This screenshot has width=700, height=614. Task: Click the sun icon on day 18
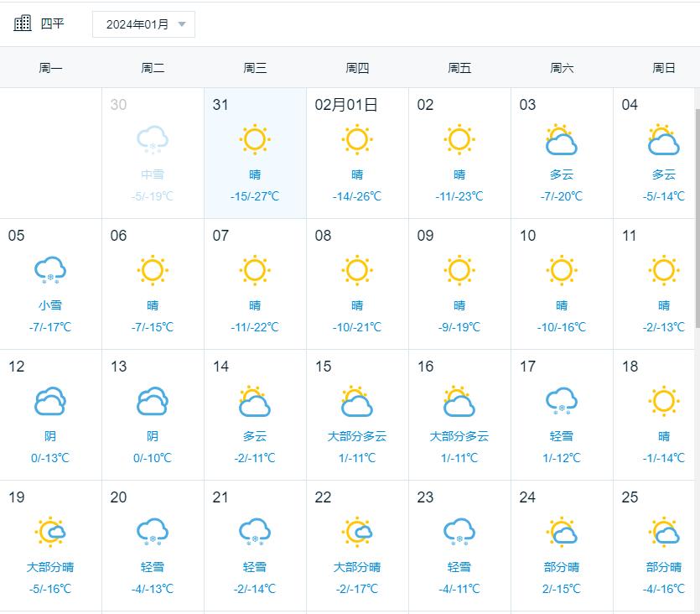pos(664,401)
